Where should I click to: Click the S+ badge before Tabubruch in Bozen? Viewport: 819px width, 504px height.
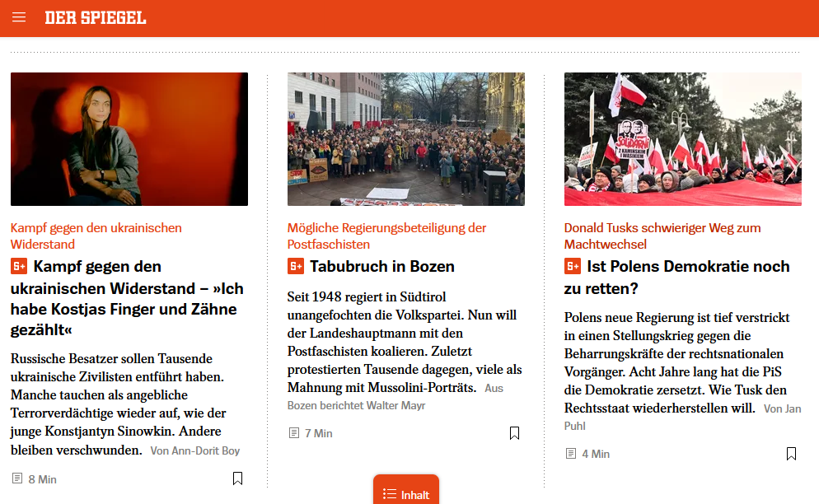click(296, 266)
